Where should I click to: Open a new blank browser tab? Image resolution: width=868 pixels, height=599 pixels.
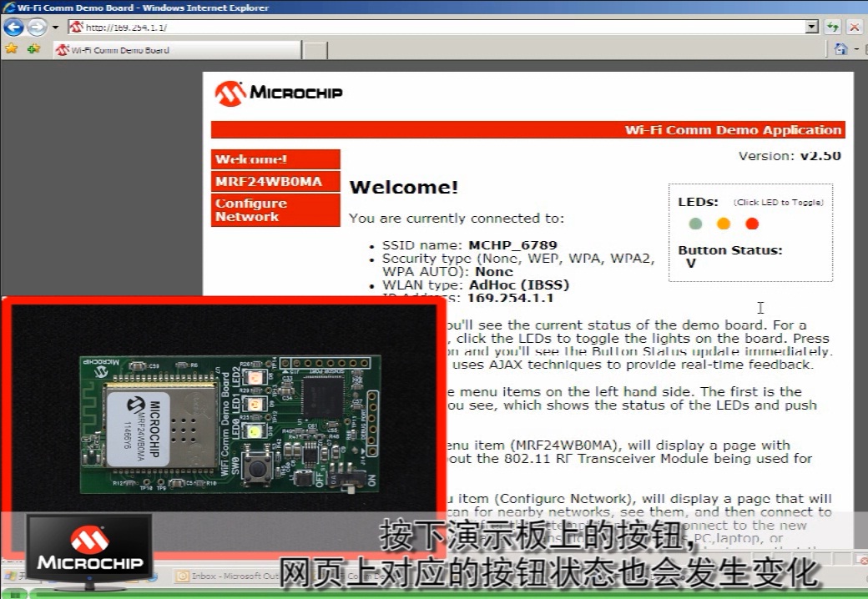pos(315,50)
